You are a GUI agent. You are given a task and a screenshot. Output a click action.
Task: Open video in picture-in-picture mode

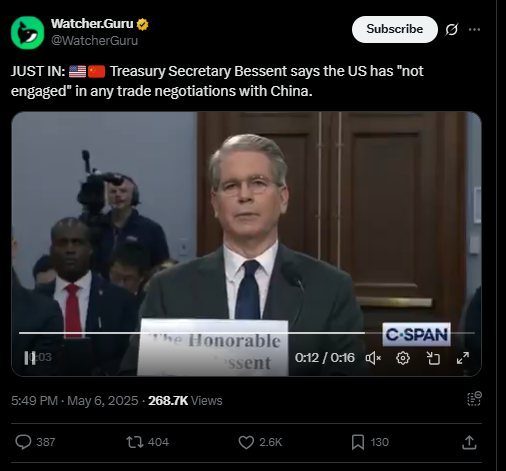(x=433, y=358)
